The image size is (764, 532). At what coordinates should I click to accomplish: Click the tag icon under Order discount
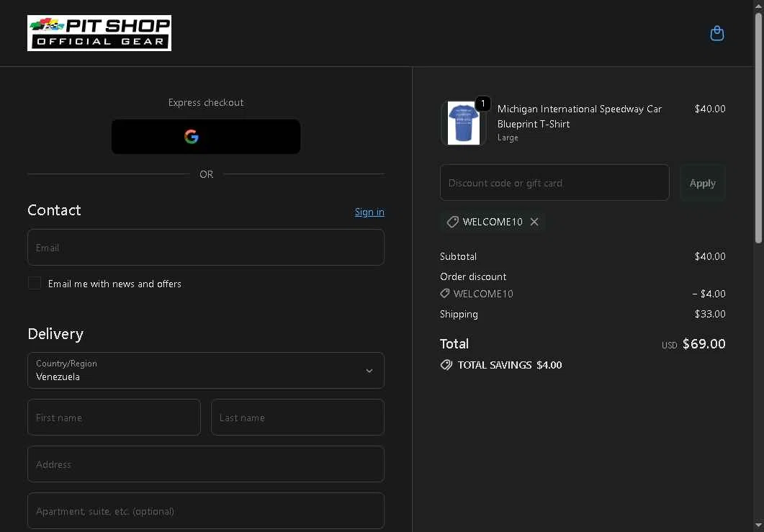coord(445,293)
